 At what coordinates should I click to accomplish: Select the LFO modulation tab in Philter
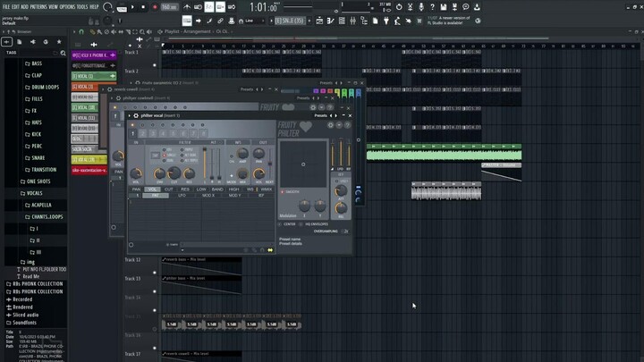[182, 196]
